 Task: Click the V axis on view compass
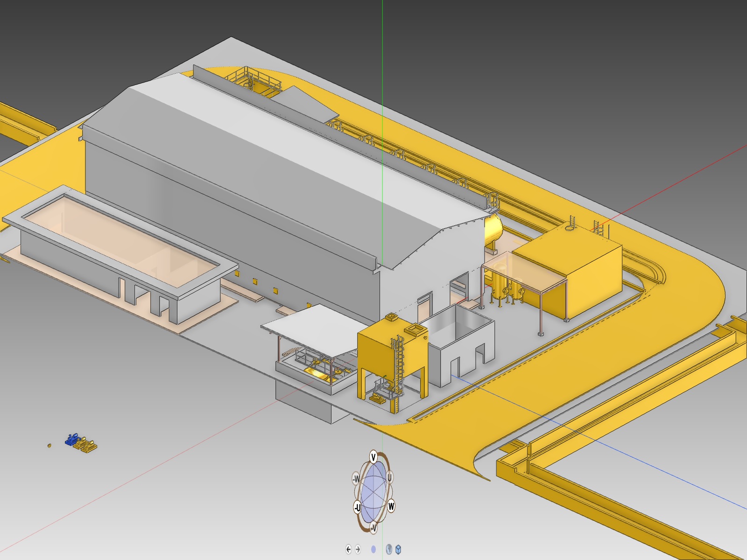(x=373, y=457)
